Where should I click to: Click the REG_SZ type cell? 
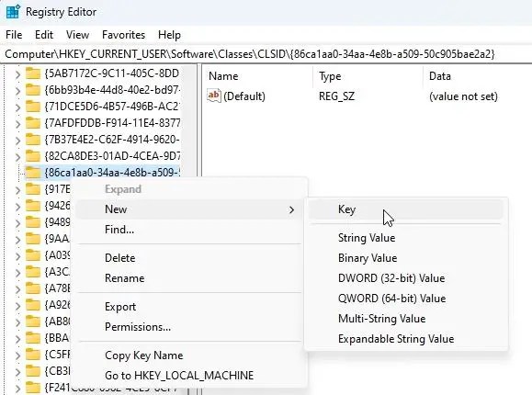pos(336,96)
